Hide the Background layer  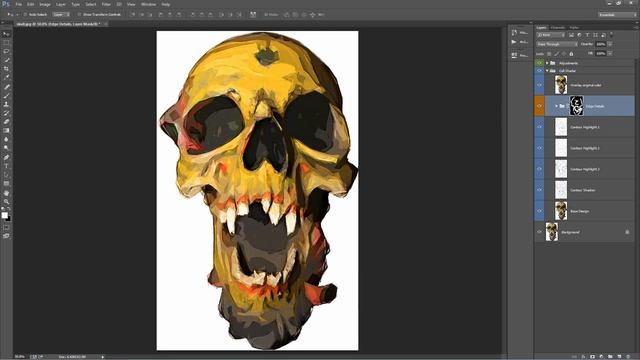[540, 232]
